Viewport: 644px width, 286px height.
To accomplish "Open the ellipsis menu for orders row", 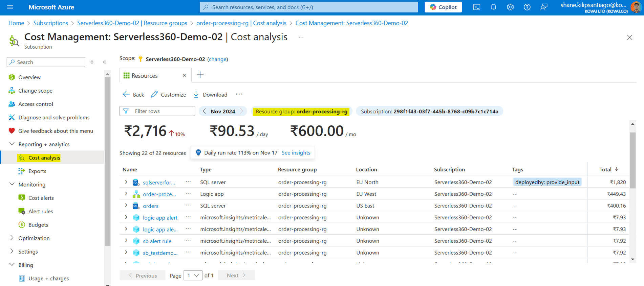I will 188,205.
